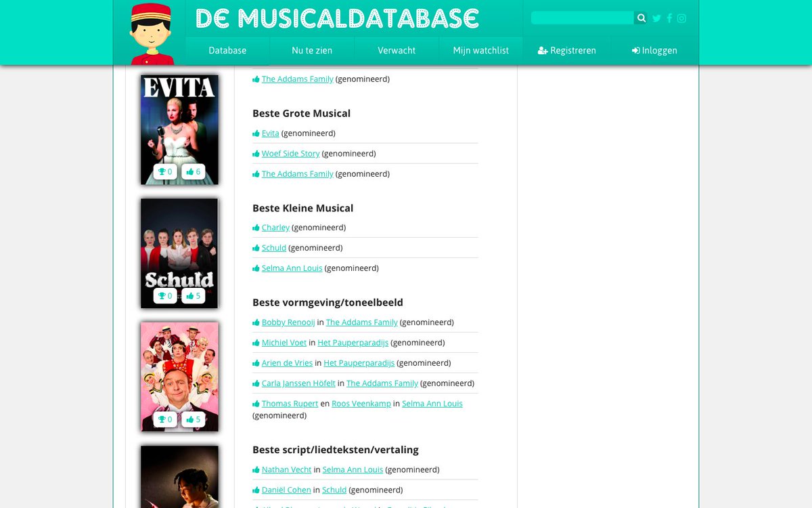
Task: Click the Inloggen menu item
Action: point(654,51)
